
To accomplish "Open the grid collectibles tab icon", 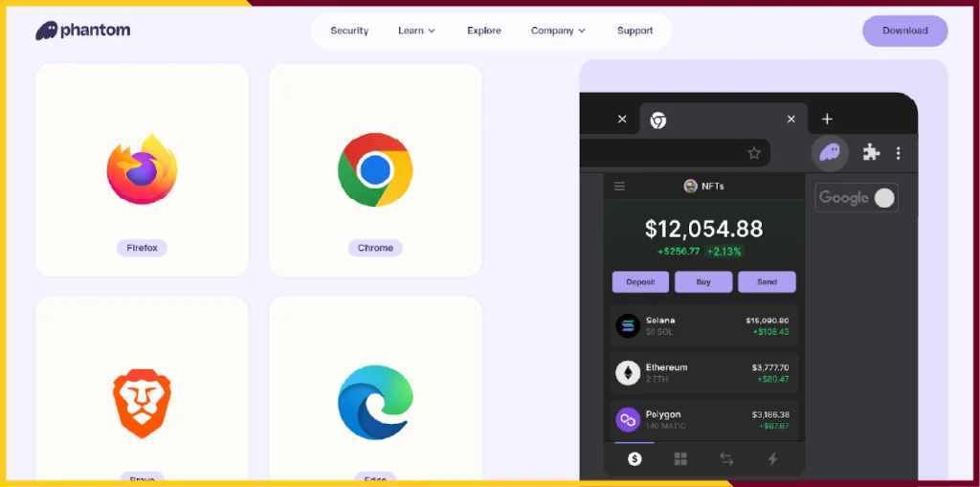I will tap(680, 459).
